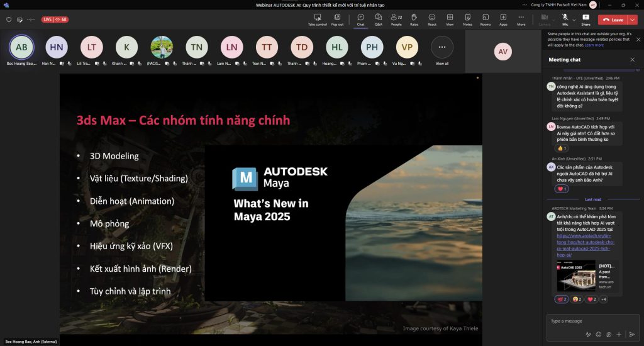Screen dimensions: 644x346
Task: Select the PACIS photo participant avatar
Action: pyautogui.click(x=162, y=47)
